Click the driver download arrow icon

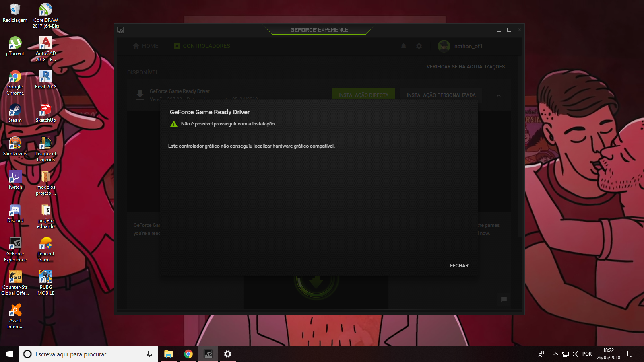pyautogui.click(x=140, y=95)
